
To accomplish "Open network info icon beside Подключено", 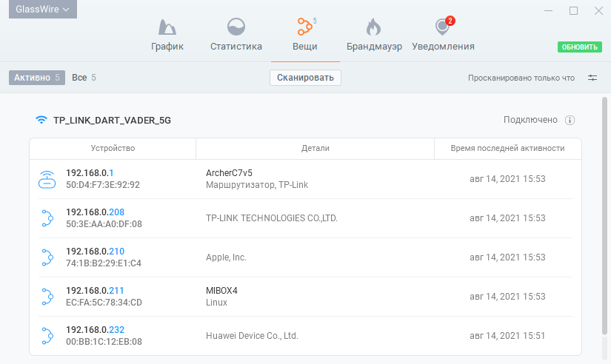I will [x=570, y=121].
